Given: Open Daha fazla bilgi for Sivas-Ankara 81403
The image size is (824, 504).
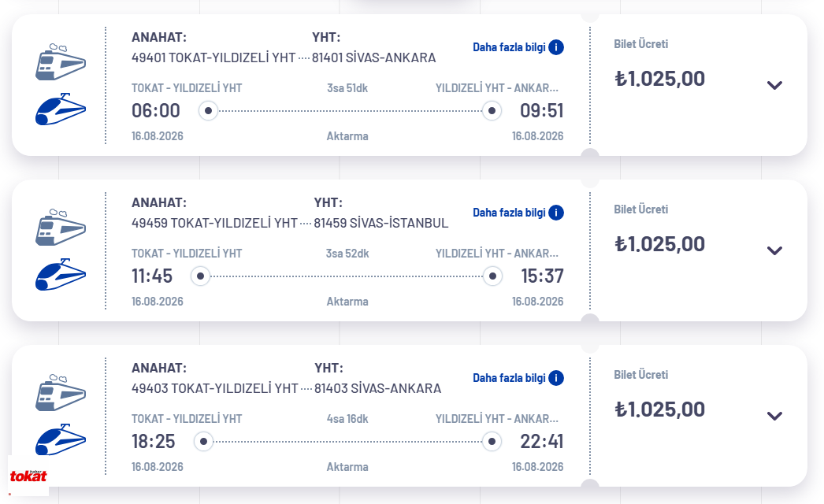Looking at the screenshot, I should 509,378.
